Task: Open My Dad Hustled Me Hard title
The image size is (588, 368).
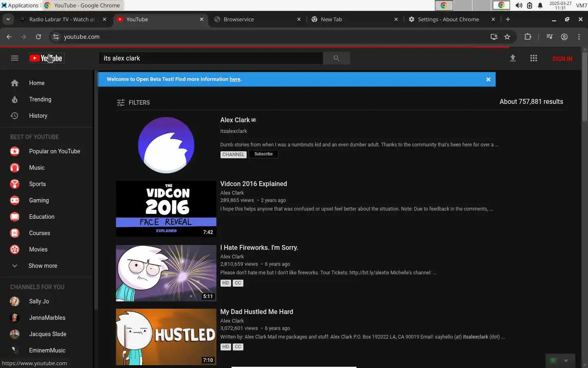Action: (x=257, y=312)
